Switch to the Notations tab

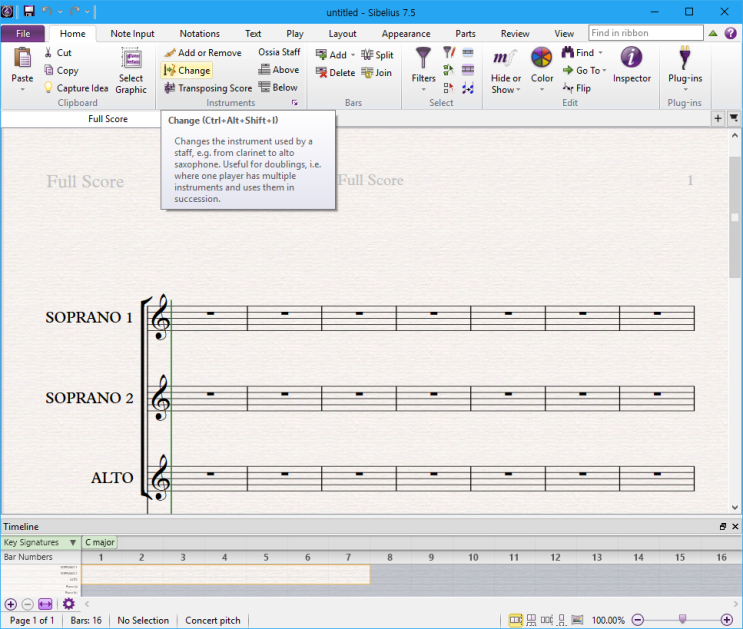[199, 34]
